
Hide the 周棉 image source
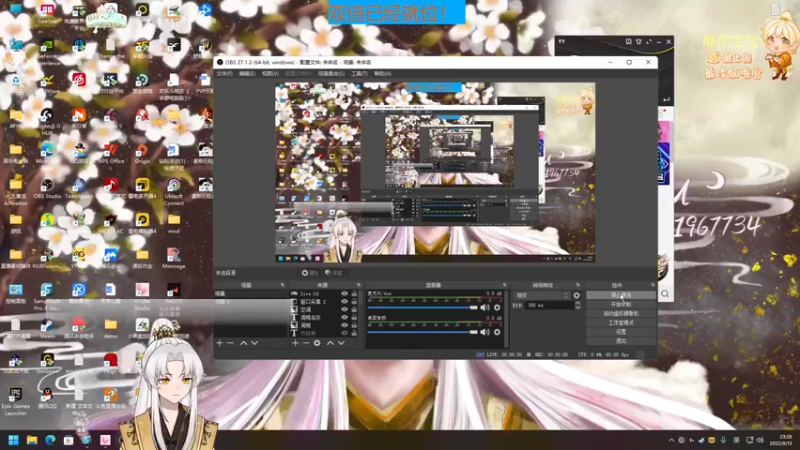tap(344, 325)
